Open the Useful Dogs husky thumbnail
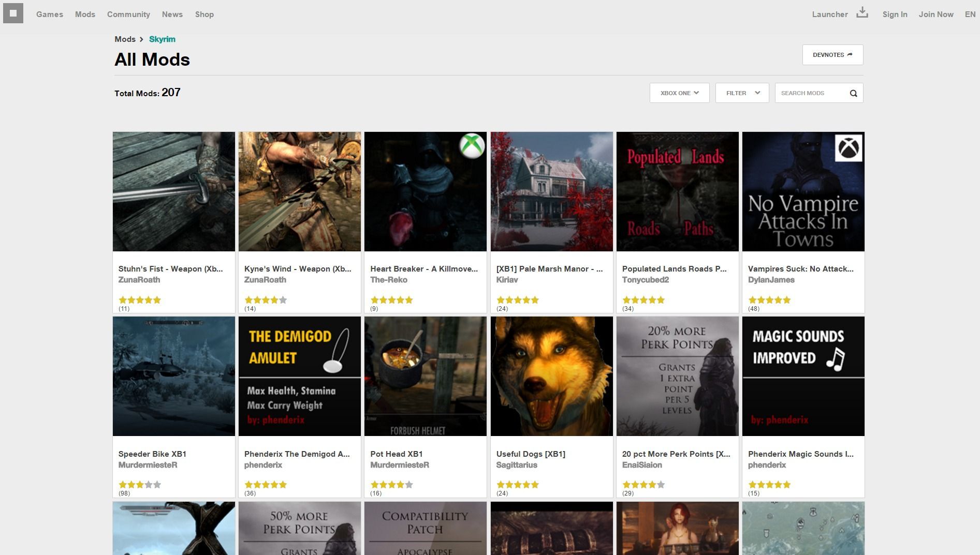 (x=551, y=376)
